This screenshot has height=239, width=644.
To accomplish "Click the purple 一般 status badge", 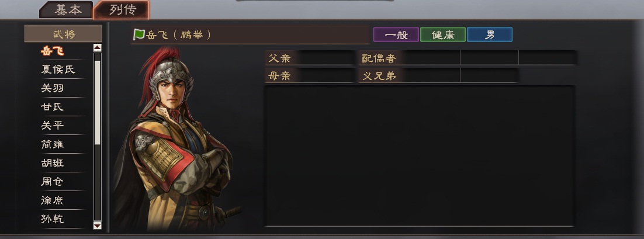I will [396, 34].
